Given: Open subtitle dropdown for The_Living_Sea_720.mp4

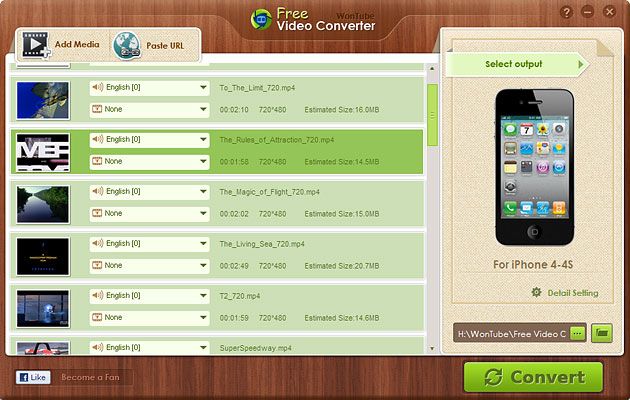Looking at the screenshot, I should (147, 265).
